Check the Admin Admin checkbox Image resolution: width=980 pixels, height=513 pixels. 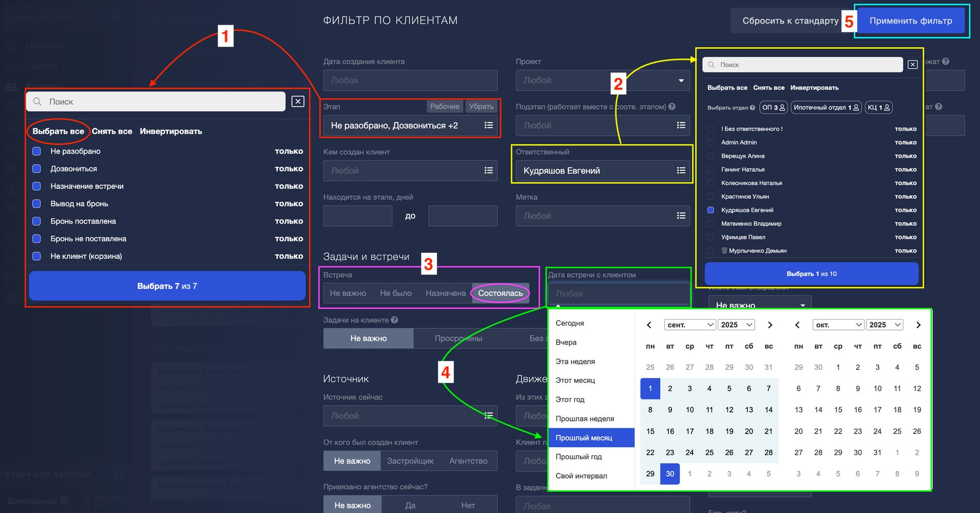pyautogui.click(x=710, y=142)
